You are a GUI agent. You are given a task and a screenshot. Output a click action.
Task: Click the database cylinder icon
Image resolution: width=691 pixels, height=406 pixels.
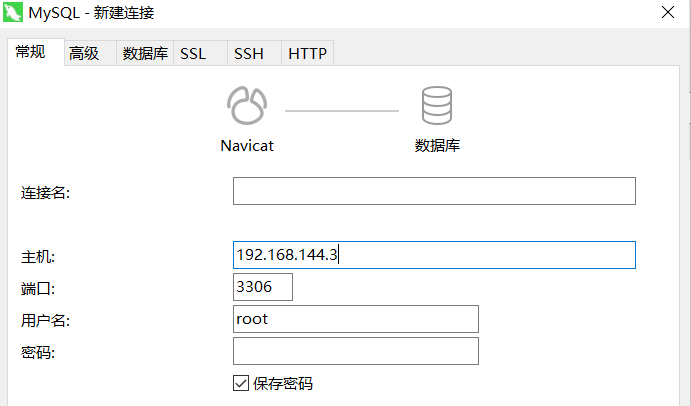[437, 105]
